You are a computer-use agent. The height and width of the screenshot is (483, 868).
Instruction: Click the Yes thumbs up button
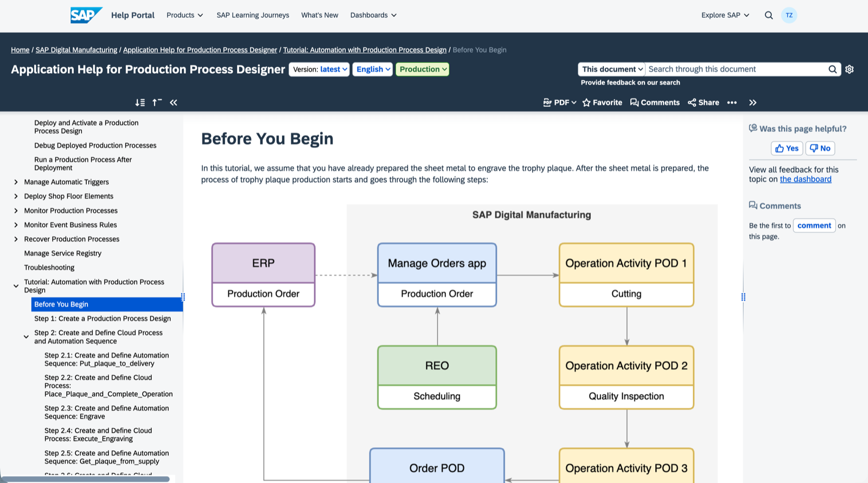pyautogui.click(x=787, y=148)
